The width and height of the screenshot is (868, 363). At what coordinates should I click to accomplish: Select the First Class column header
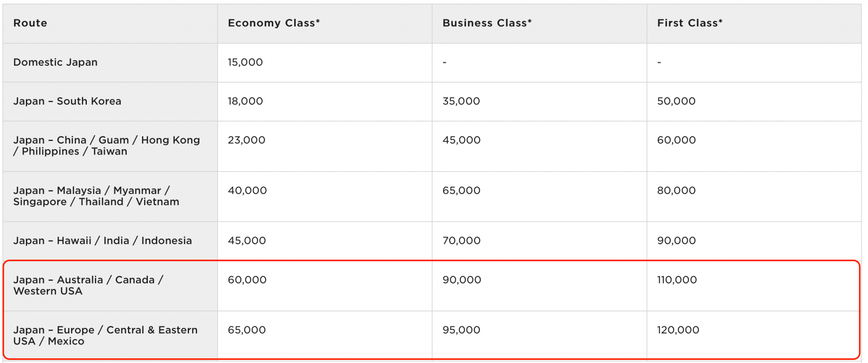coord(690,23)
